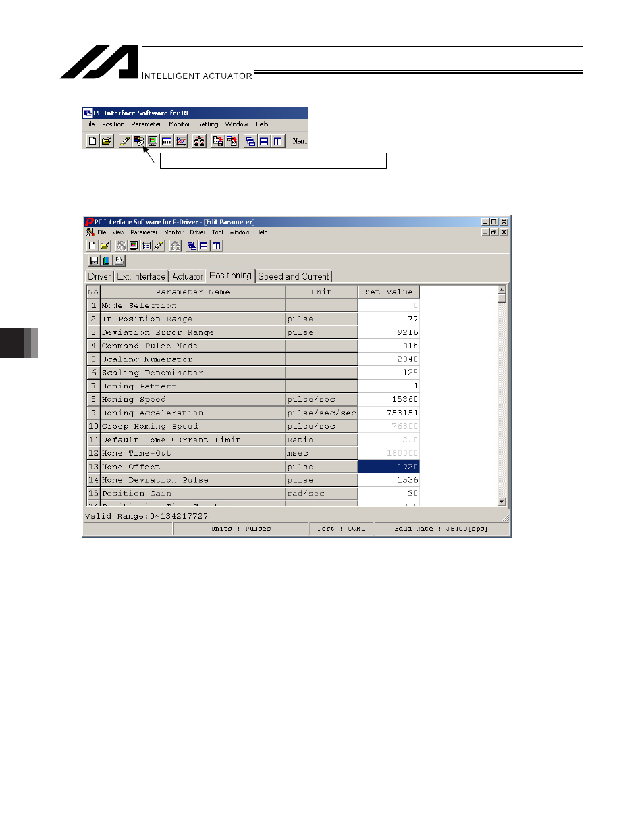Click New file icon in RC toolbar
644x834 pixels.
click(92, 141)
